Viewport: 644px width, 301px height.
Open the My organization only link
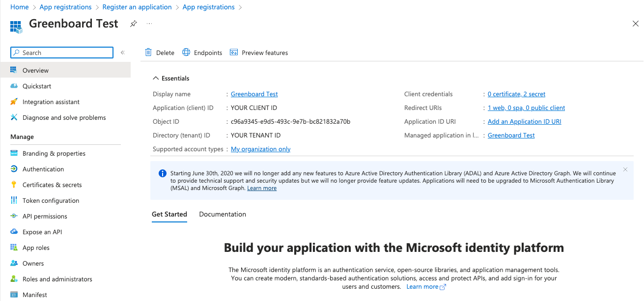[x=261, y=149]
